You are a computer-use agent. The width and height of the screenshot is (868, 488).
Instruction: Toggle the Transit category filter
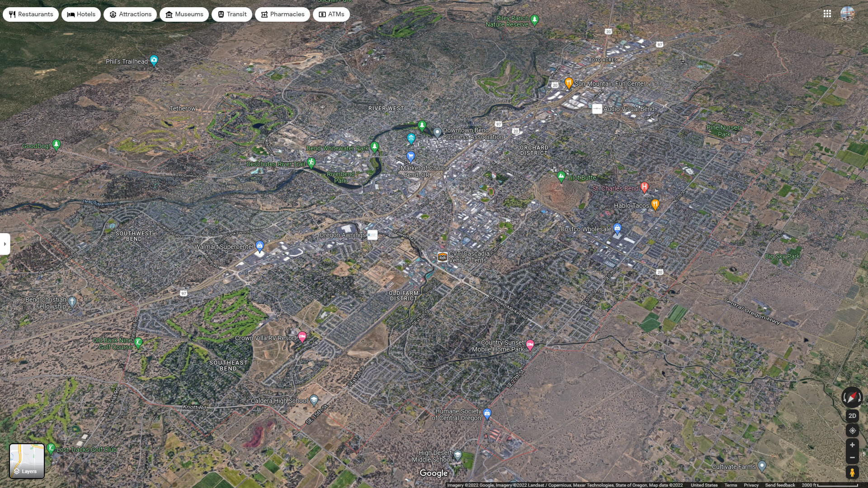pos(232,14)
